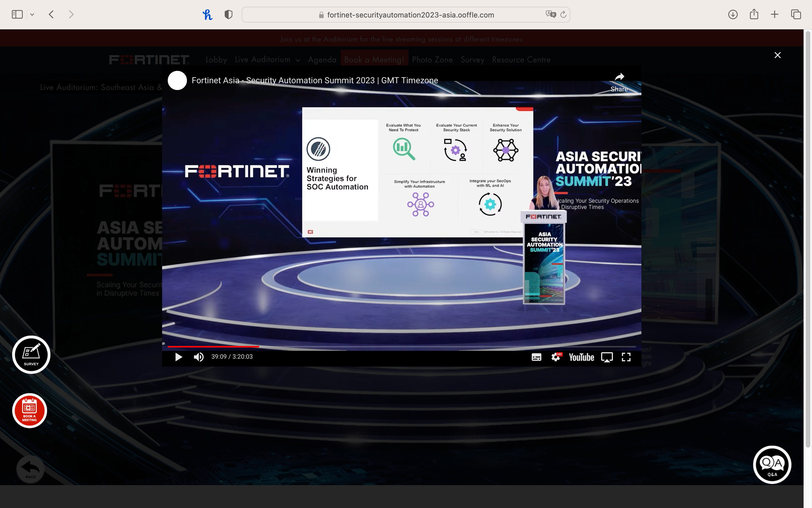Screen dimensions: 812x508
Task: Open video on YouTube logo
Action: (581, 357)
